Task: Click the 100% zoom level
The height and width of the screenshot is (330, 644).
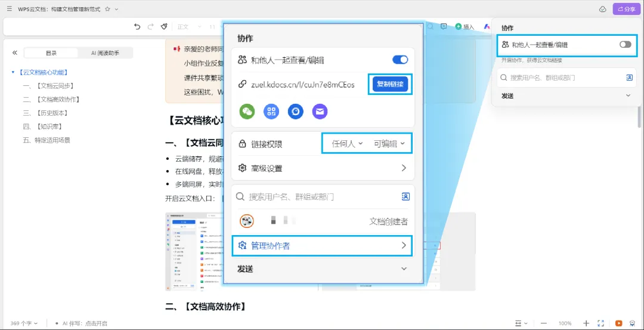Action: pos(565,323)
